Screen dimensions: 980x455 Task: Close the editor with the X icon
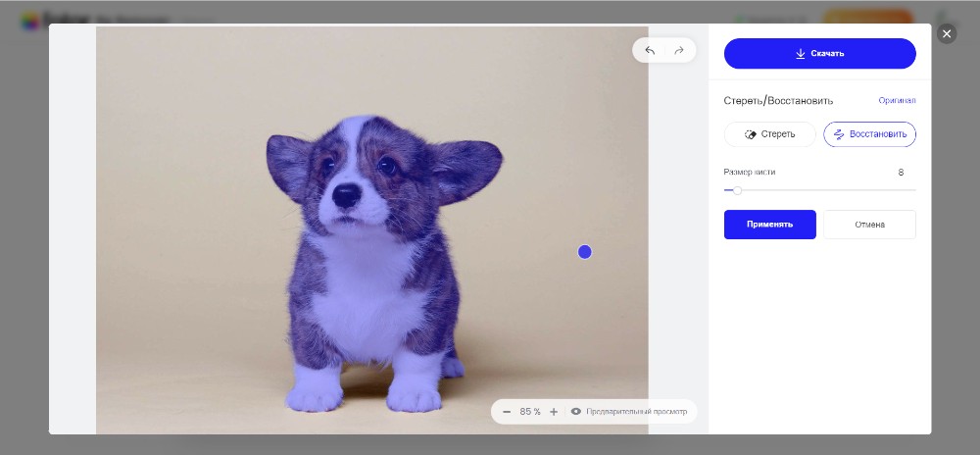tap(946, 33)
